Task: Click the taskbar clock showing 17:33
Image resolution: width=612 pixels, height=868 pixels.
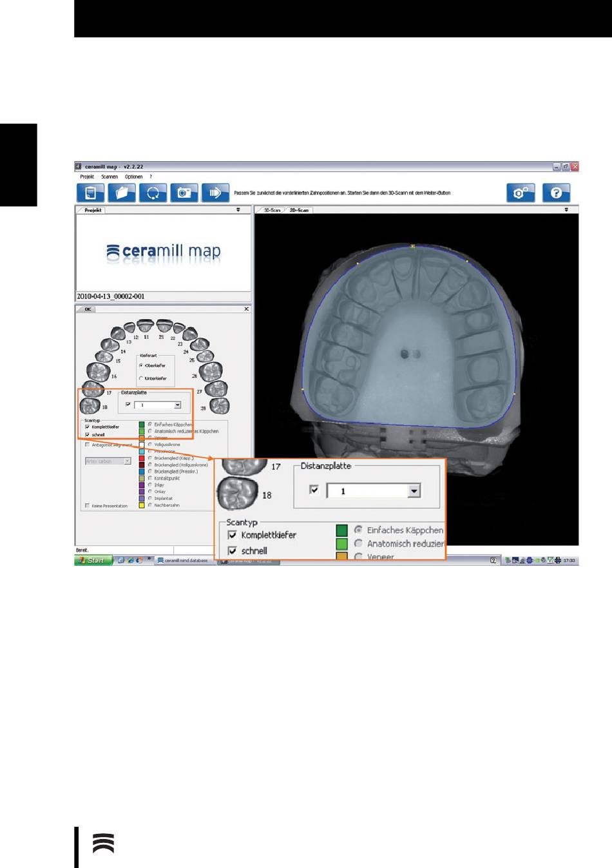Action: click(x=569, y=561)
